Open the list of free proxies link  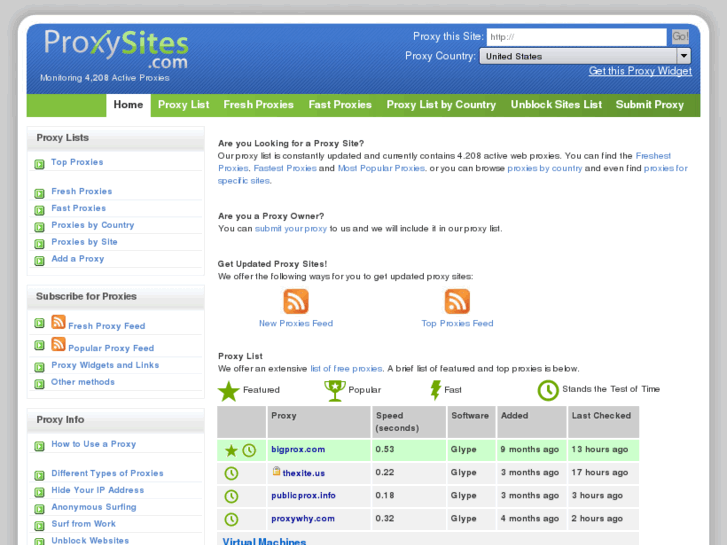coord(346,369)
